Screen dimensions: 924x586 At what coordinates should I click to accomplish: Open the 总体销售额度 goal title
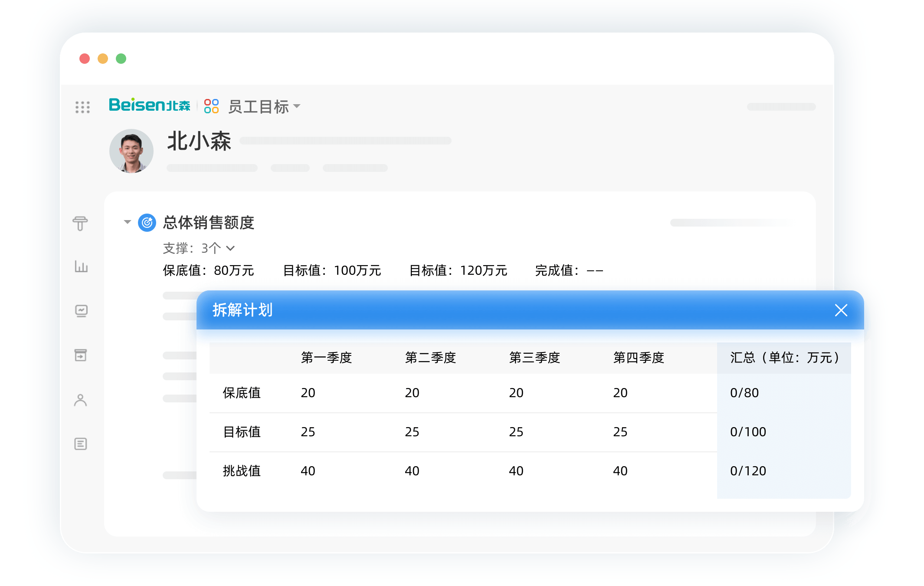209,223
